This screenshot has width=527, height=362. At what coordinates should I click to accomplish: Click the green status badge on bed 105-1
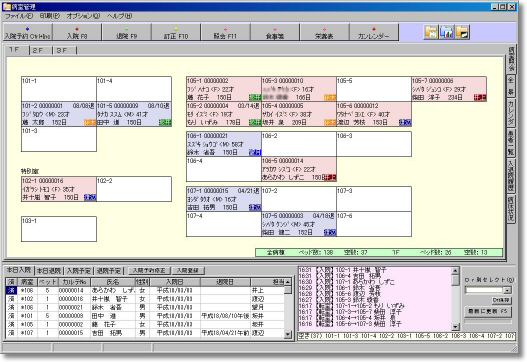click(x=255, y=97)
